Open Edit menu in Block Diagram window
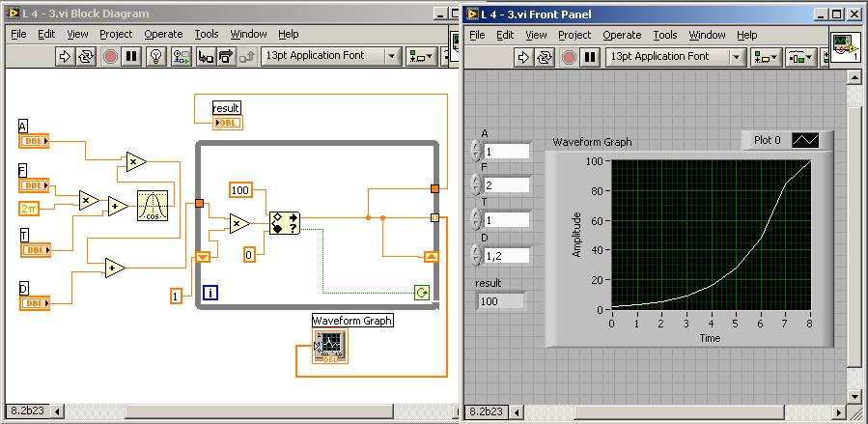The image size is (868, 424). point(46,35)
